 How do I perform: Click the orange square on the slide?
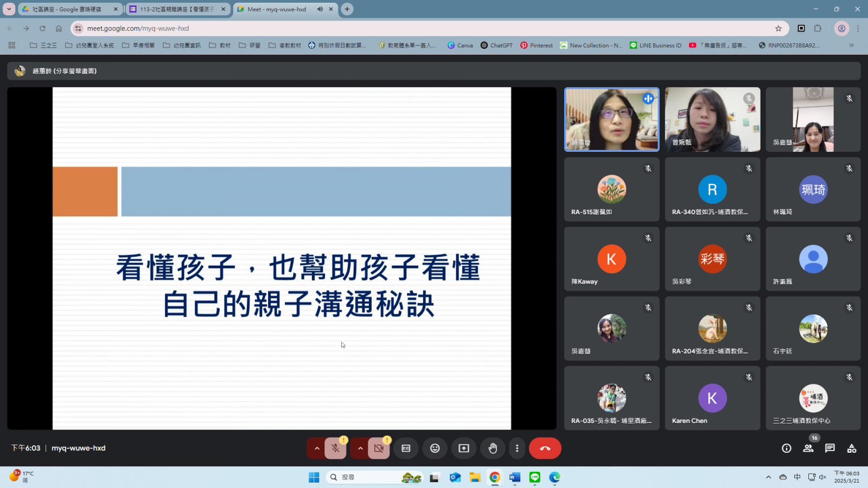85,191
